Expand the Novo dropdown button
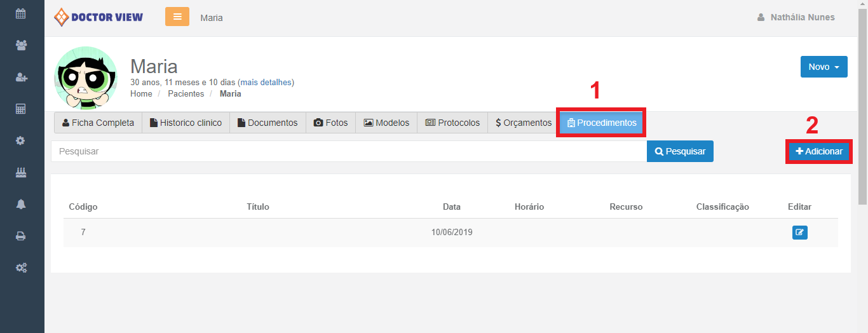The width and height of the screenshot is (868, 333). [824, 67]
